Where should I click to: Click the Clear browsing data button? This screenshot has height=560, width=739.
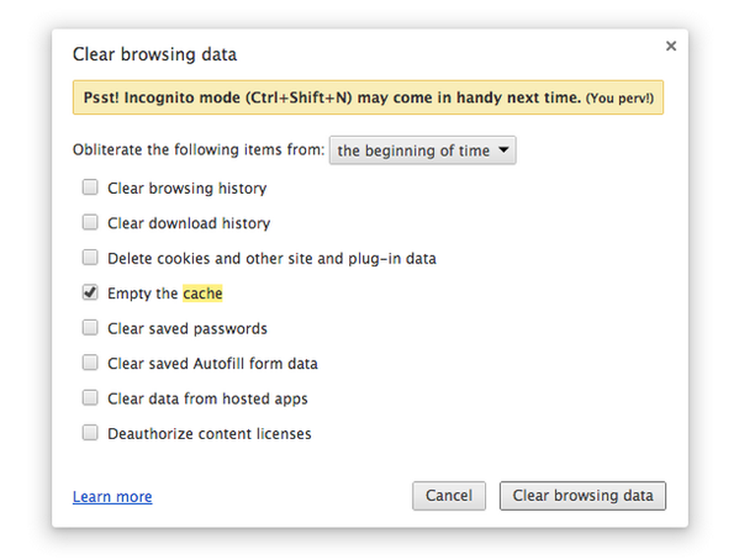pyautogui.click(x=582, y=496)
